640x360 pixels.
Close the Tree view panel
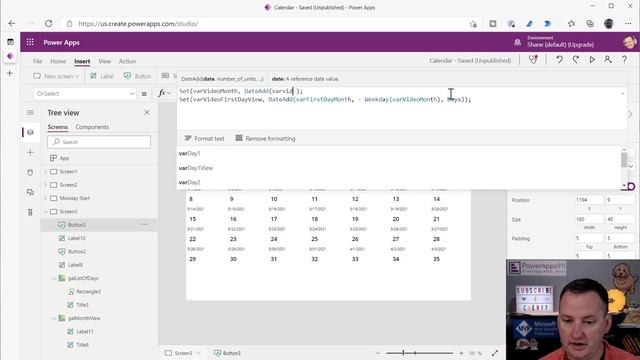coord(147,113)
